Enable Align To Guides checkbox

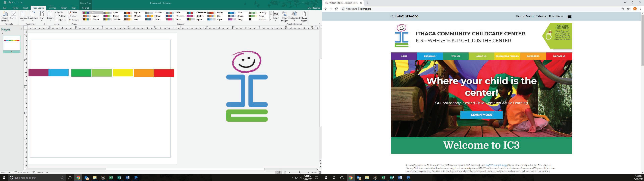pyautogui.click(x=57, y=16)
